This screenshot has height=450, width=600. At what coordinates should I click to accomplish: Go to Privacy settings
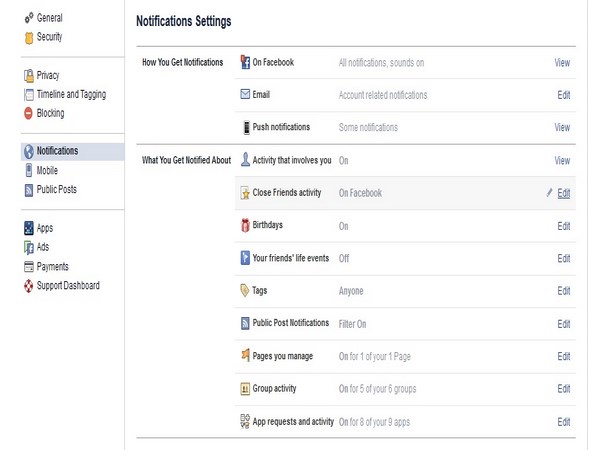point(48,75)
